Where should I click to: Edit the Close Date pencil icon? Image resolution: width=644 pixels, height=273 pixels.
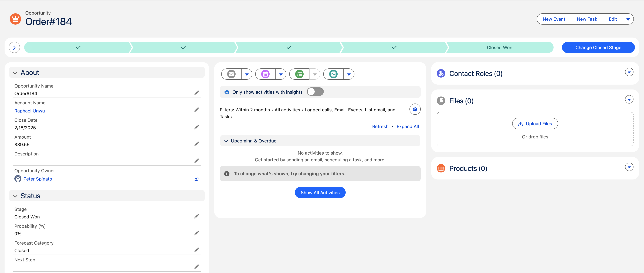point(197,127)
